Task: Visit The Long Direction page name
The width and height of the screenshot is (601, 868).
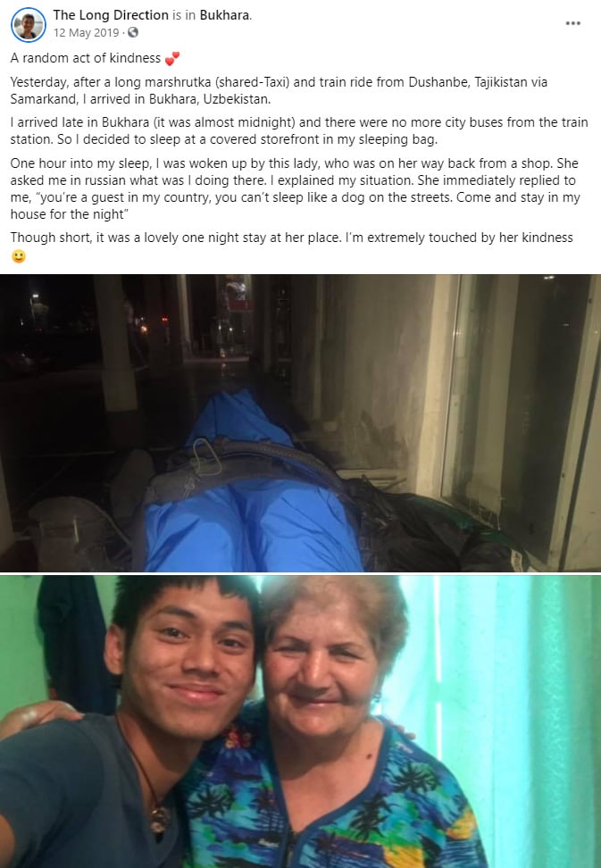Action: click(x=111, y=15)
